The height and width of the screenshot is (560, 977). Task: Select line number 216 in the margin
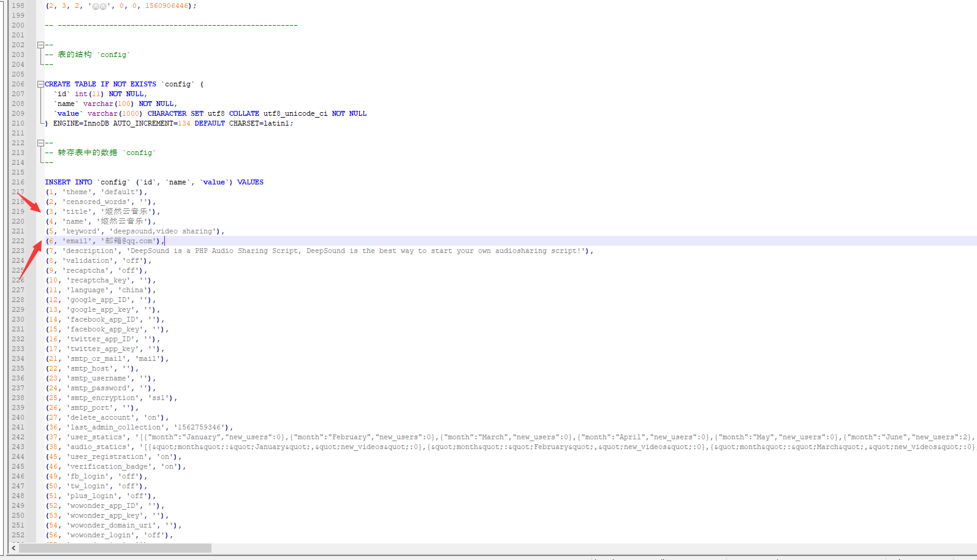point(18,182)
